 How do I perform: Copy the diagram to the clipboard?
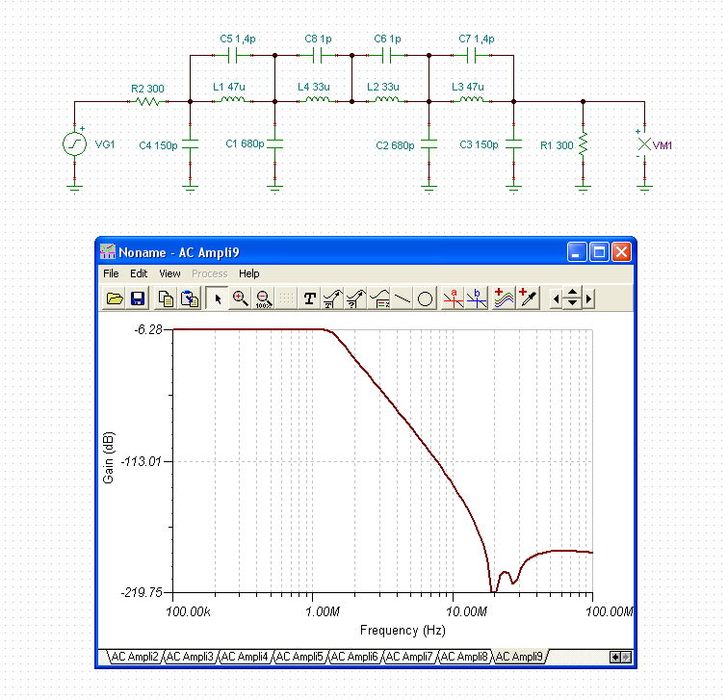(166, 298)
